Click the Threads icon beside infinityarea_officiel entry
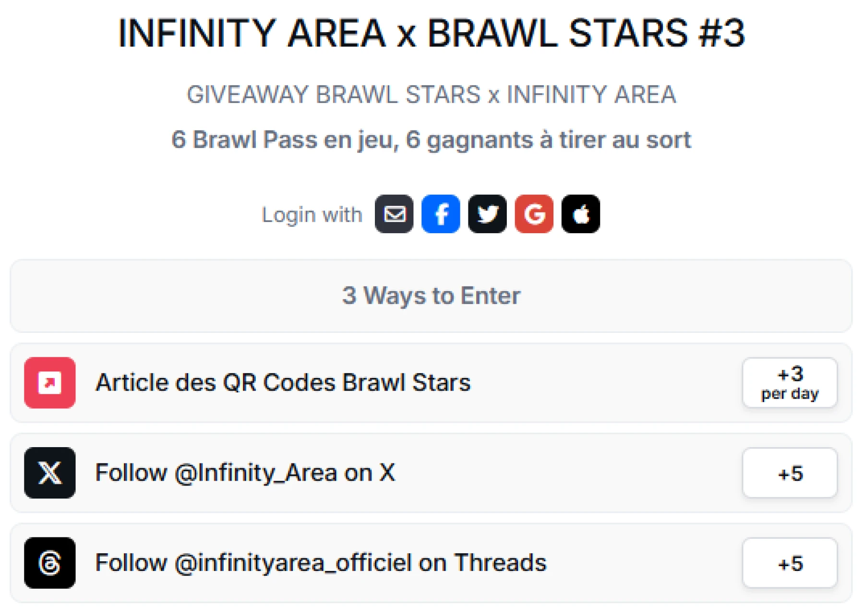The image size is (864, 616). point(50,563)
